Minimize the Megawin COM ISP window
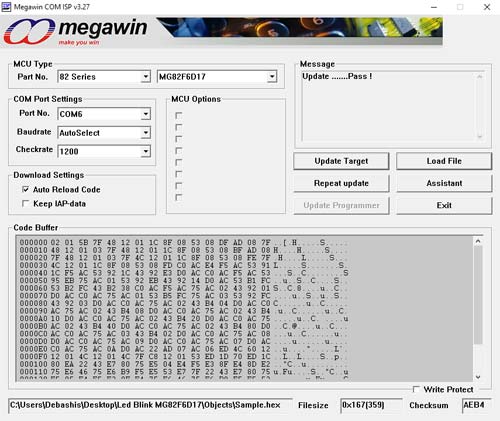Image resolution: width=500 pixels, height=421 pixels. [434, 7]
